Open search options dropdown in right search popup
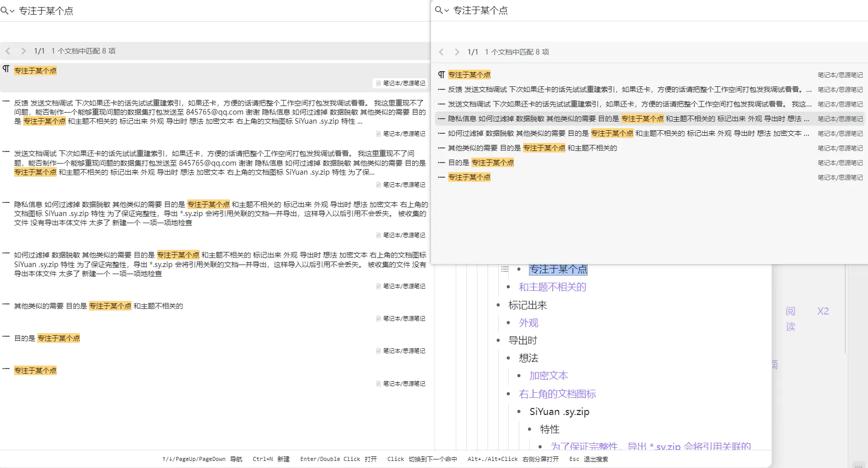The height and width of the screenshot is (468, 868). 442,10
